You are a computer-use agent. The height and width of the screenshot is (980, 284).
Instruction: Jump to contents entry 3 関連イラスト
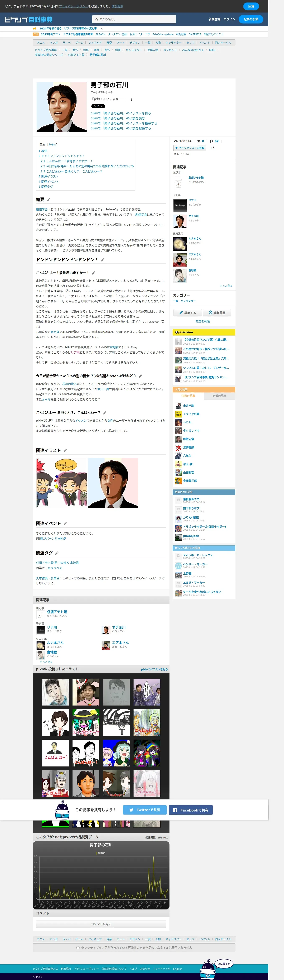49,177
